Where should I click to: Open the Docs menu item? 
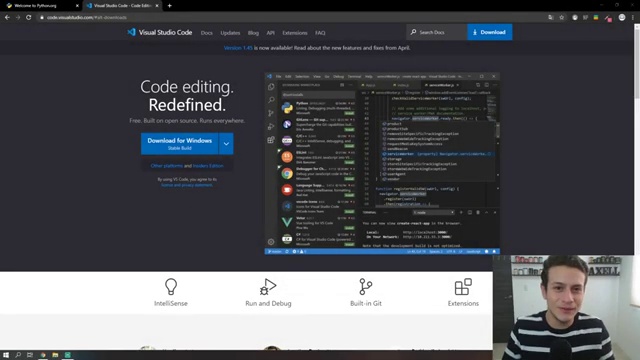point(207,33)
